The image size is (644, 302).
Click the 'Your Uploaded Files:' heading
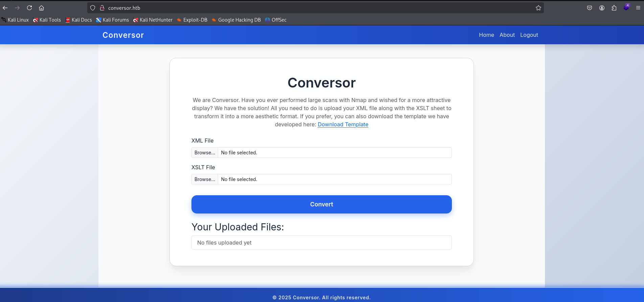pos(238,227)
